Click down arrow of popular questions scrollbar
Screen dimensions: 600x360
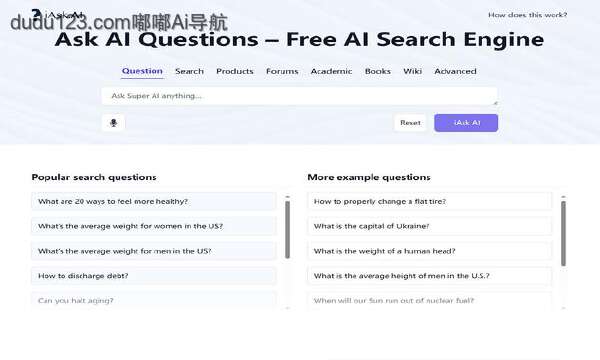click(287, 308)
